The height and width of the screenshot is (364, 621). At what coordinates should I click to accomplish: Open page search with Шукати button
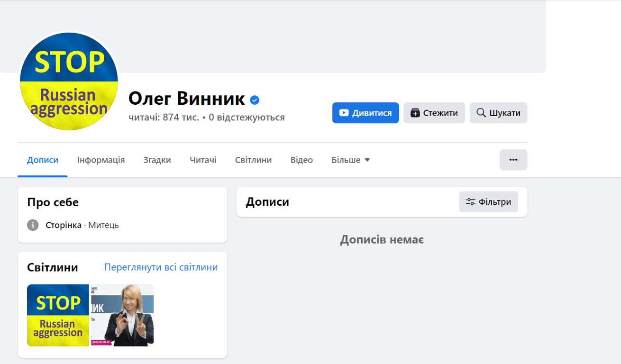[499, 113]
